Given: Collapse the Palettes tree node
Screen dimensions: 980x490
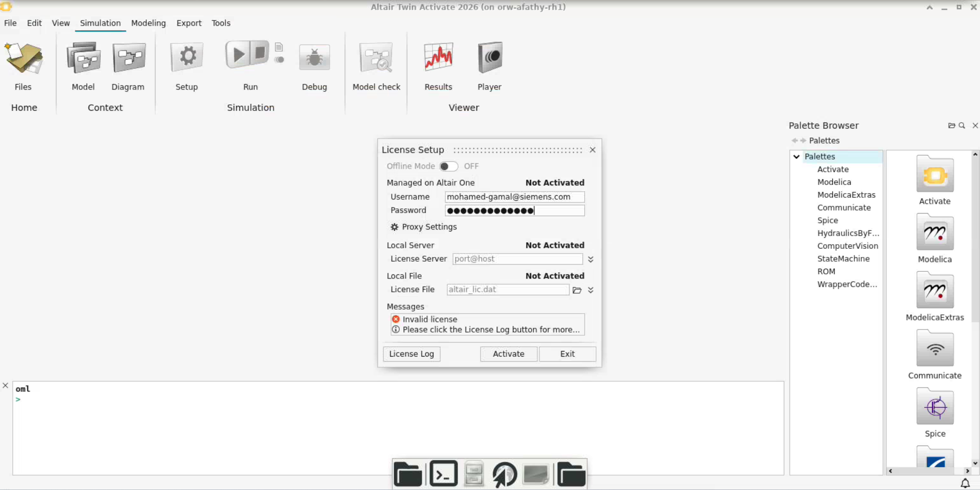Looking at the screenshot, I should (796, 157).
